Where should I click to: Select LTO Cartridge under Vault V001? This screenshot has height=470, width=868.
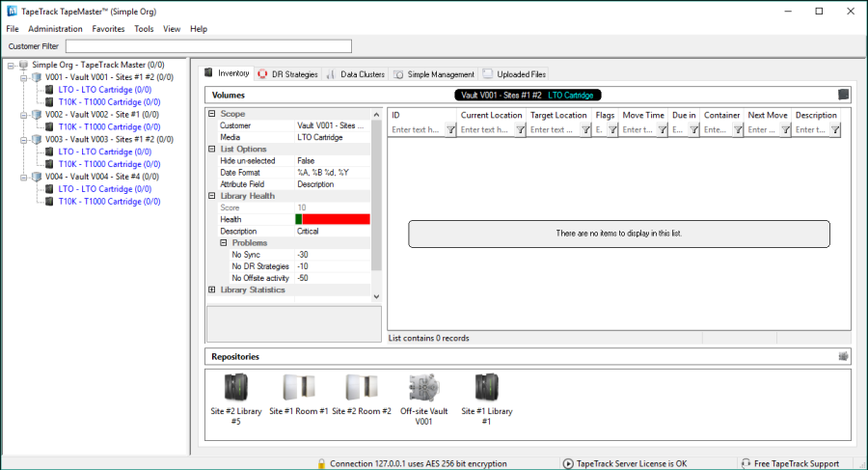[104, 89]
